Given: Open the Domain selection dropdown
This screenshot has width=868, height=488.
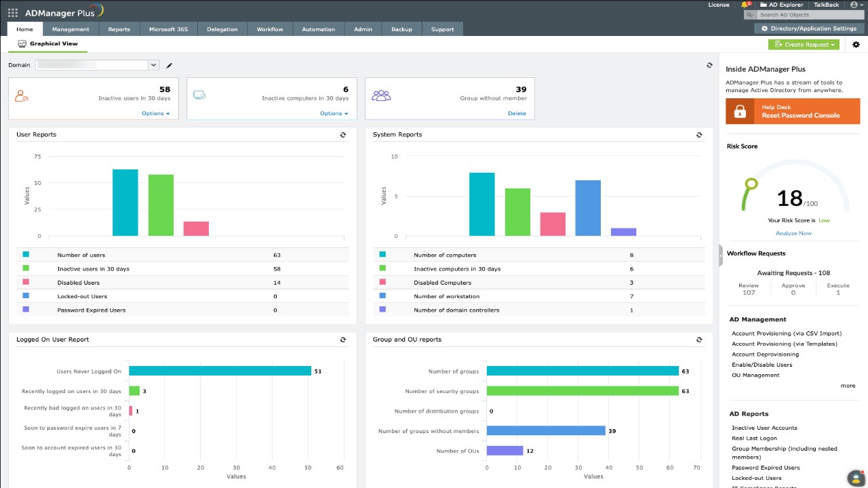Looking at the screenshot, I should tap(98, 65).
